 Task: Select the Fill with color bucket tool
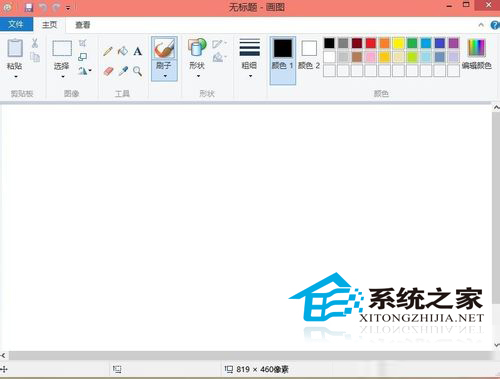pos(123,51)
